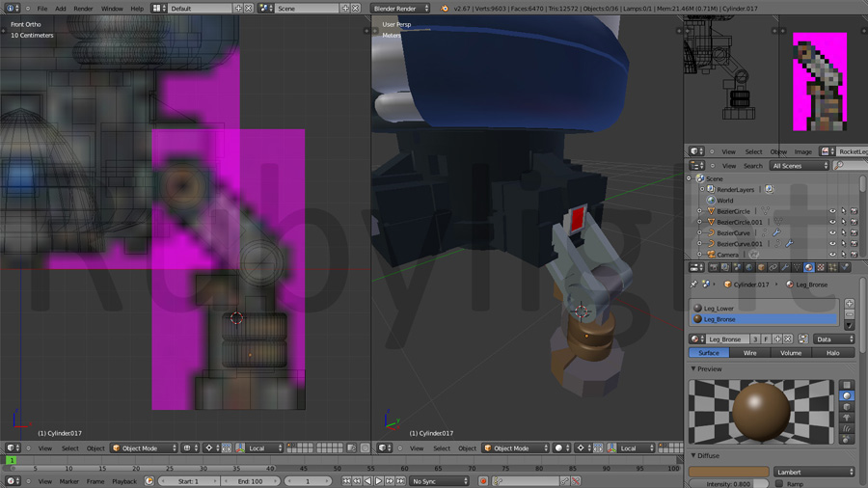This screenshot has width=868, height=488.
Task: Open the Blender Render engine dropdown
Action: click(400, 8)
